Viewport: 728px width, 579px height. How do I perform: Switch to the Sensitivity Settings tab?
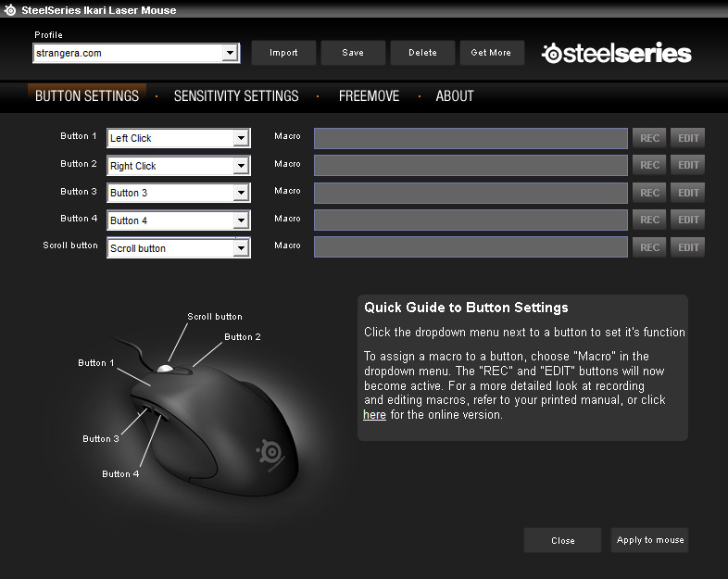coord(236,96)
